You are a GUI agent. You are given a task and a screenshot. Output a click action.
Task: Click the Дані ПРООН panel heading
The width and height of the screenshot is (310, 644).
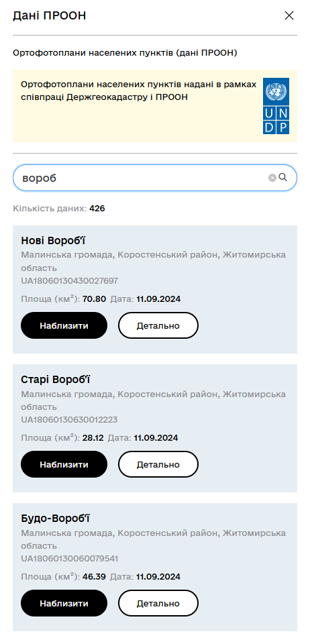pos(49,15)
